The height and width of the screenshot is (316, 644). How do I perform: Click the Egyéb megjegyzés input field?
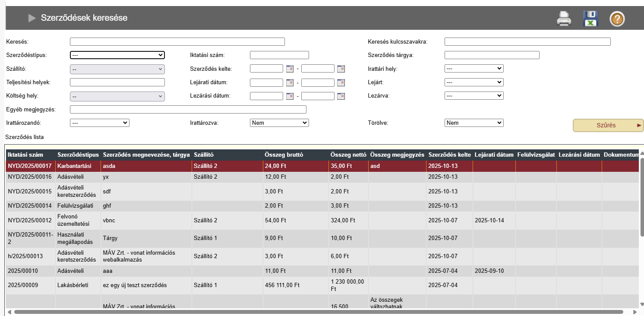tap(188, 109)
